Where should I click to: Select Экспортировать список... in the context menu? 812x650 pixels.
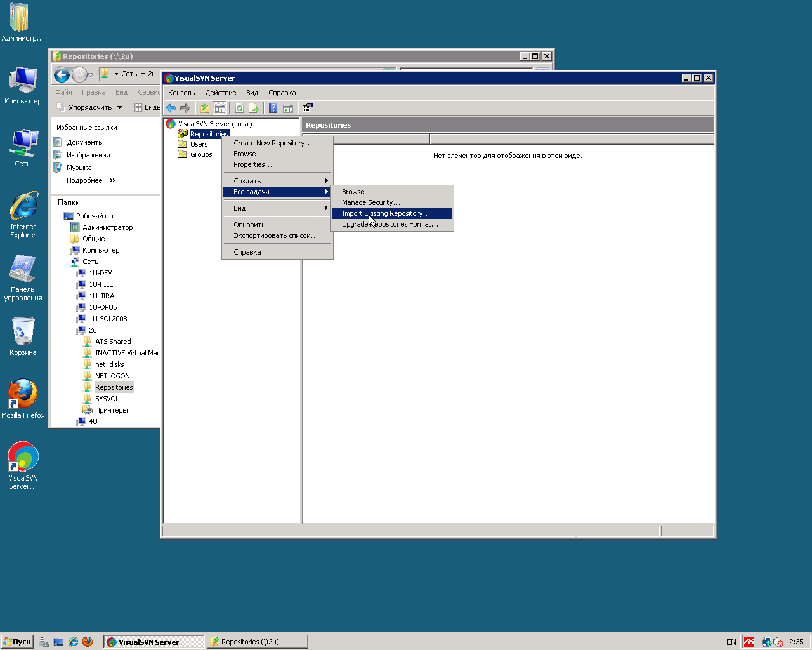pyautogui.click(x=277, y=235)
